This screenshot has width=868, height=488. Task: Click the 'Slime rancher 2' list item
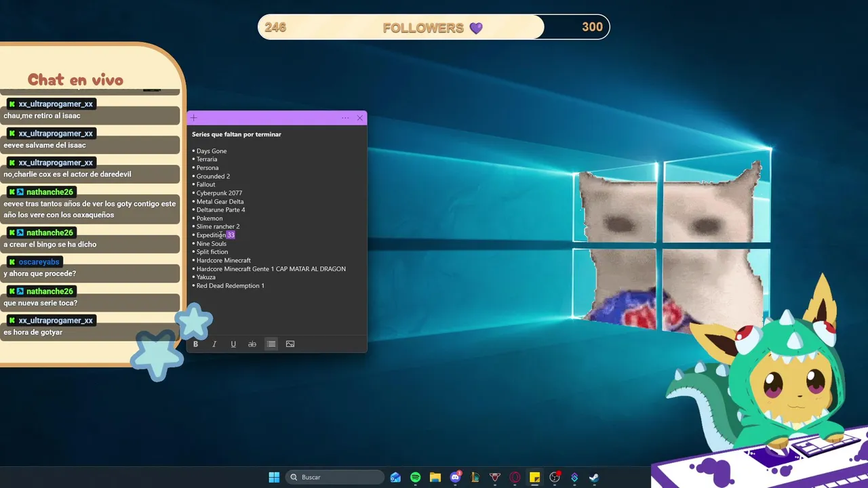click(x=218, y=226)
